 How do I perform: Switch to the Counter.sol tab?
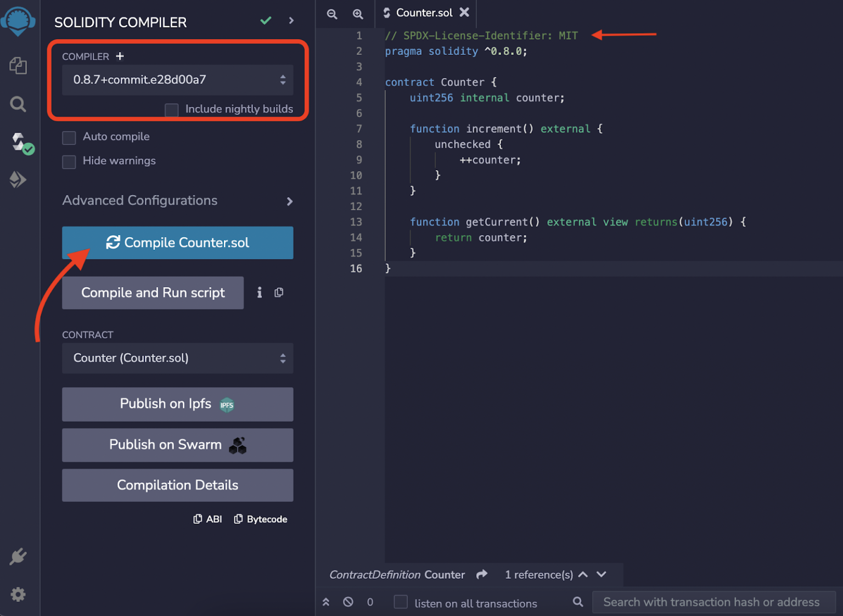click(423, 13)
